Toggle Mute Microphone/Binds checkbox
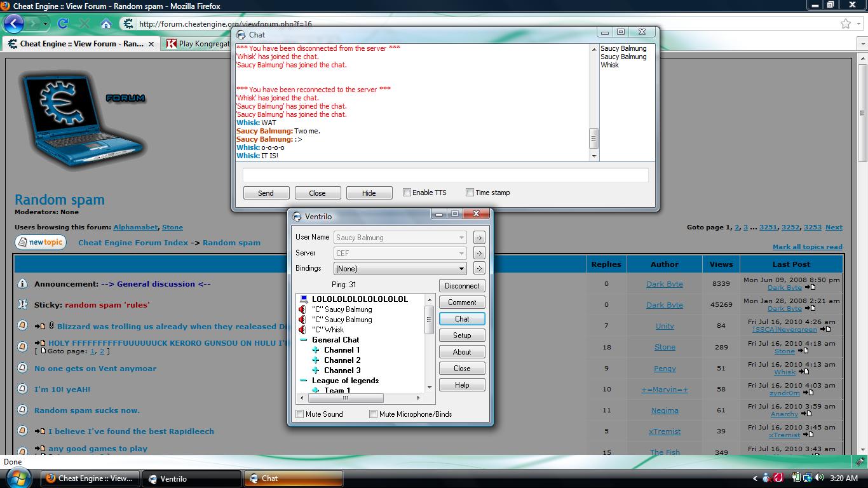The image size is (868, 488). [374, 414]
